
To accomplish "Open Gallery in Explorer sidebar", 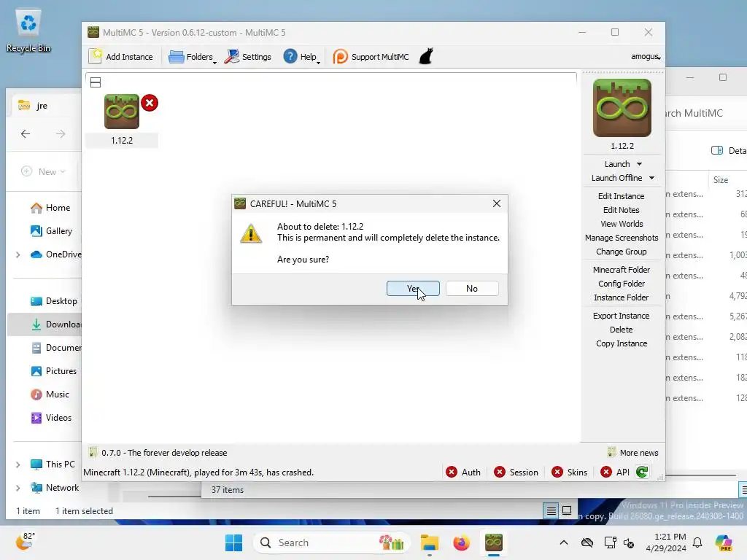I will [51, 231].
